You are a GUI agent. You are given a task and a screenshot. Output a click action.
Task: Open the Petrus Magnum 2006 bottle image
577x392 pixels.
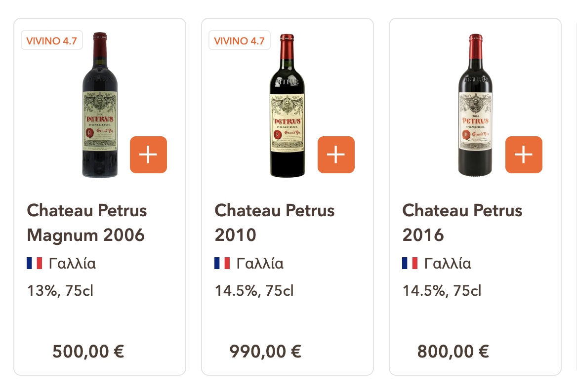pos(100,105)
